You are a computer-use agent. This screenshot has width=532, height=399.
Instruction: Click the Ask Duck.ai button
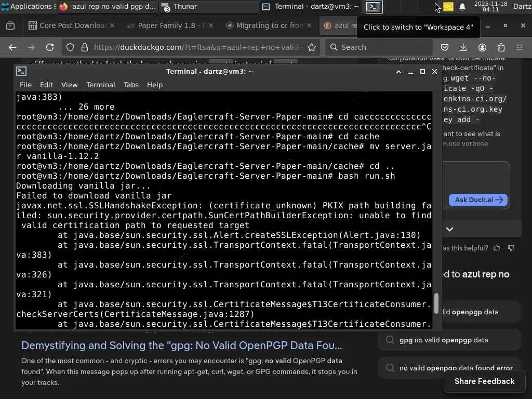point(478,200)
